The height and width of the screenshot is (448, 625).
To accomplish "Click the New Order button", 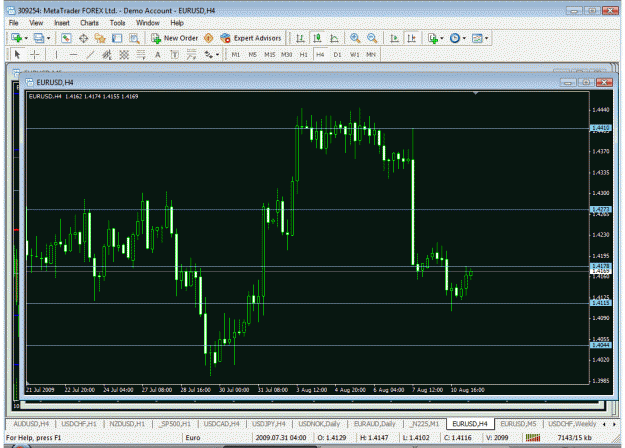I will [175, 38].
